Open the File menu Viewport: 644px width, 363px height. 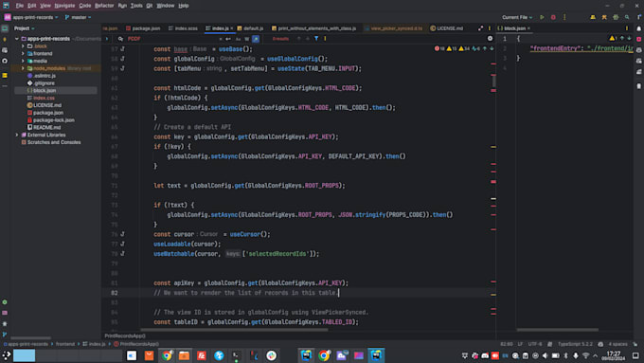click(x=20, y=6)
